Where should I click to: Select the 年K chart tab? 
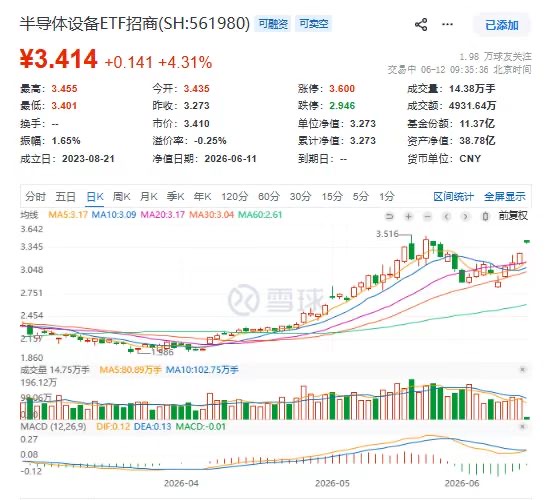[x=202, y=196]
